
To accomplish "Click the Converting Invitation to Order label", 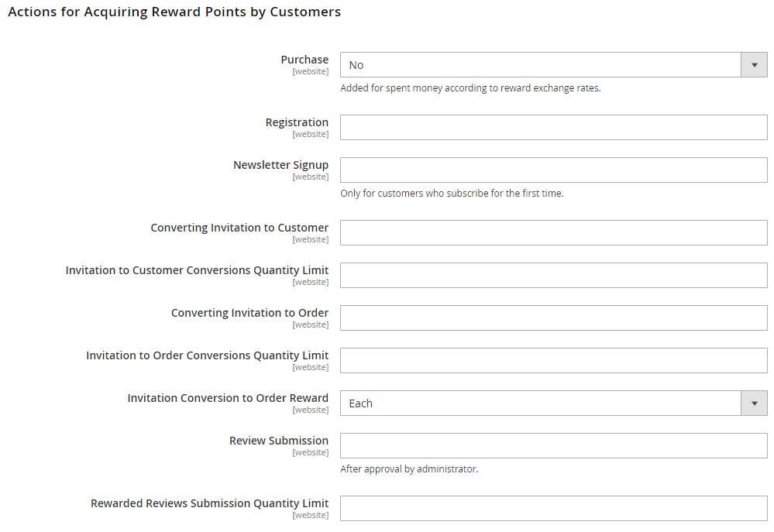I will pyautogui.click(x=249, y=313).
